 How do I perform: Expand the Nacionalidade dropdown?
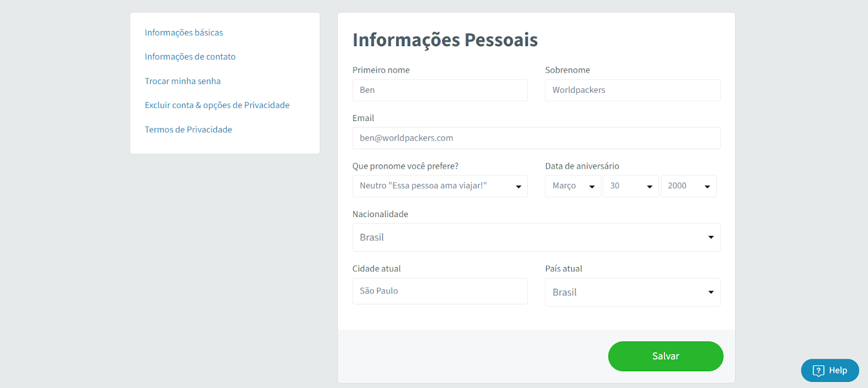click(x=537, y=238)
